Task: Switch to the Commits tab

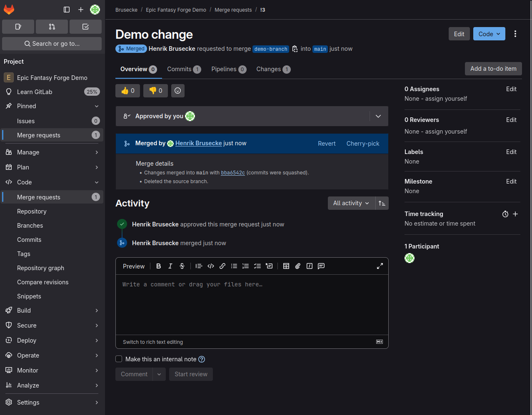Action: click(184, 69)
